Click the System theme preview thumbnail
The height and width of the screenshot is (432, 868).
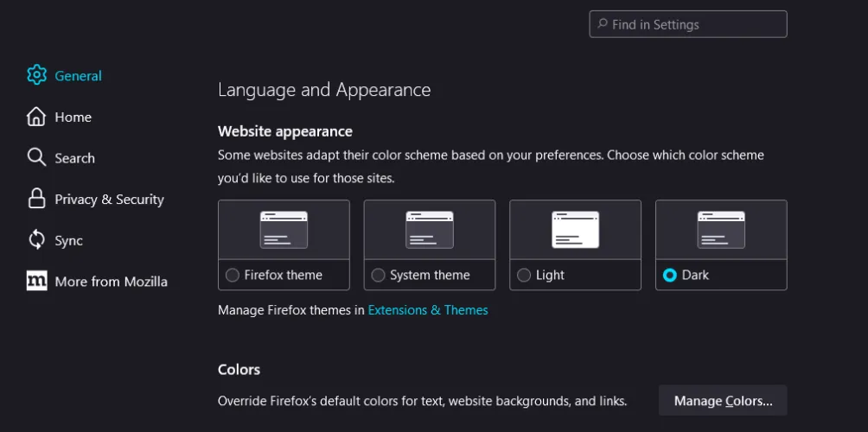430,230
